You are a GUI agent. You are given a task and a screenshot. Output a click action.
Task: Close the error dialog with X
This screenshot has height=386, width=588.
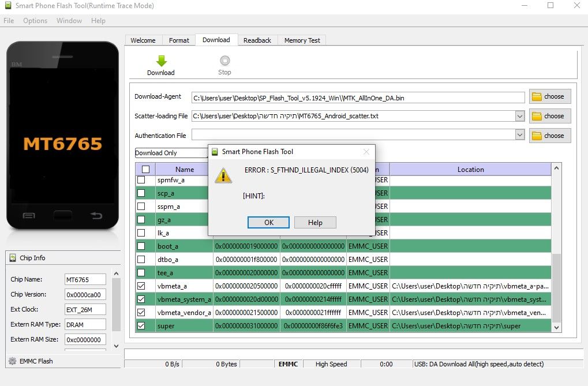pyautogui.click(x=366, y=152)
